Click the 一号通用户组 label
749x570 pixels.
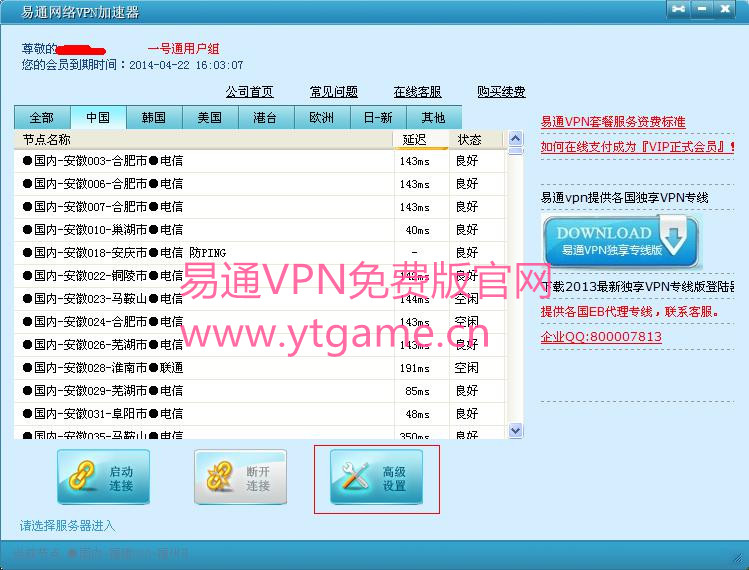point(183,49)
